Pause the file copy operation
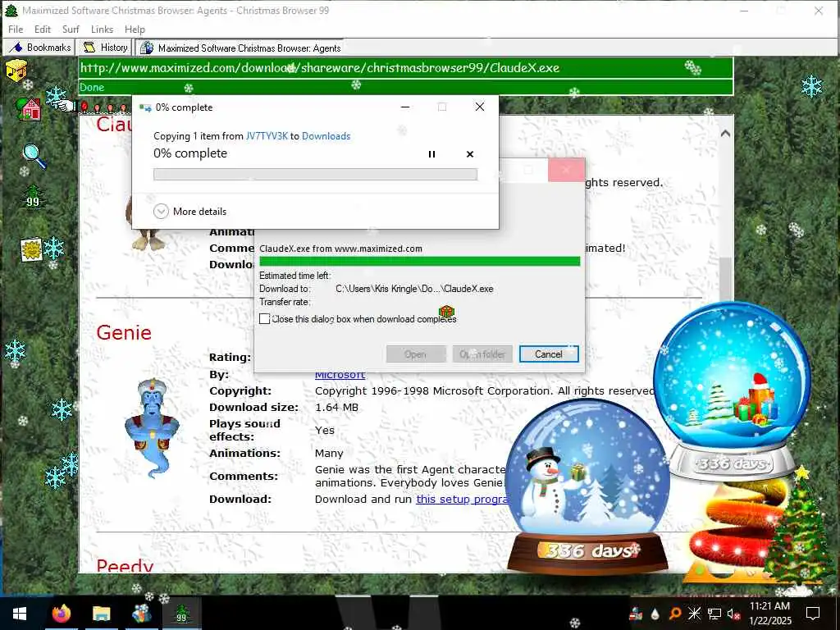This screenshot has width=840, height=630. [431, 154]
